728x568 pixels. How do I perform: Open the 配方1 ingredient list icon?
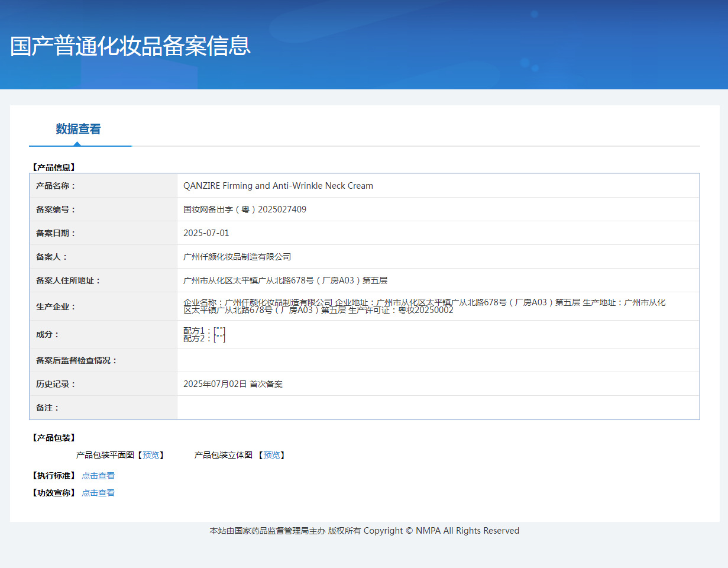(219, 330)
